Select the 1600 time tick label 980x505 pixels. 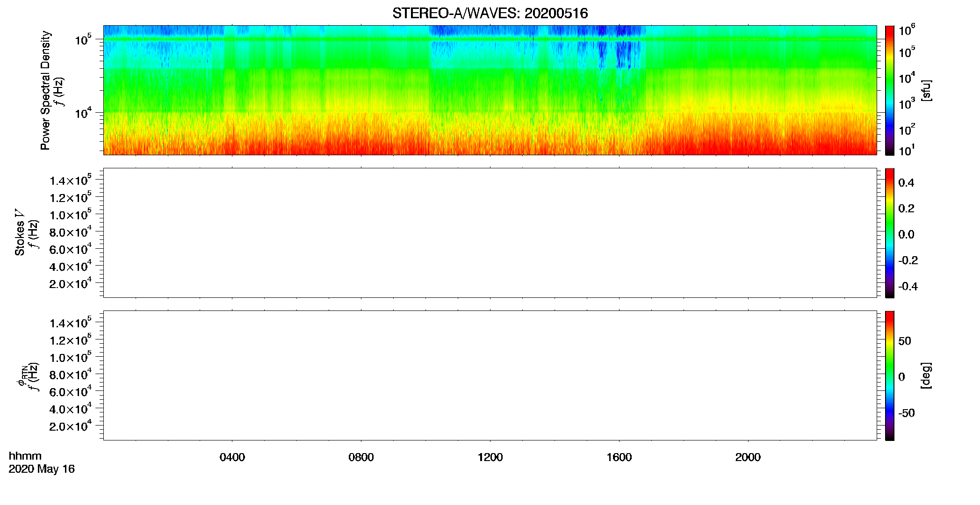(619, 457)
